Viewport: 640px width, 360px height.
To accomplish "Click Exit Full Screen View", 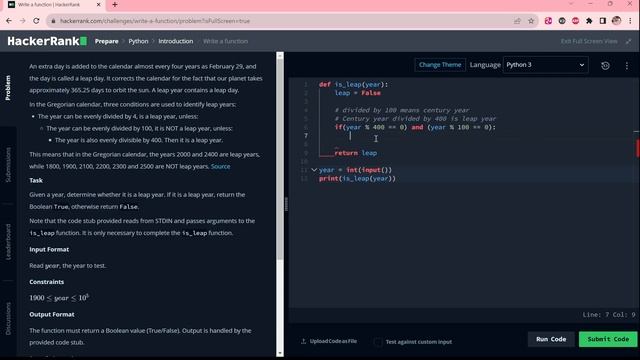I will pos(589,41).
